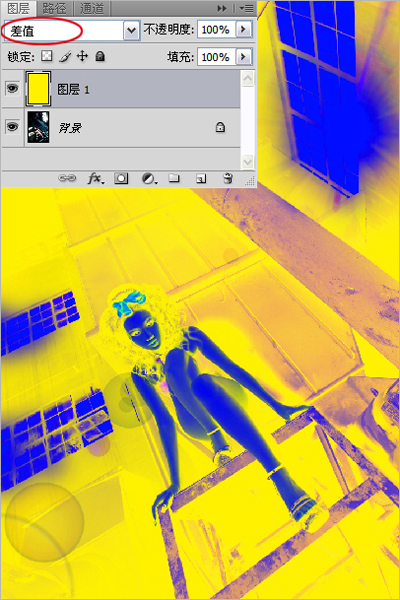Create a new layer
Image resolution: width=400 pixels, height=600 pixels.
click(201, 178)
